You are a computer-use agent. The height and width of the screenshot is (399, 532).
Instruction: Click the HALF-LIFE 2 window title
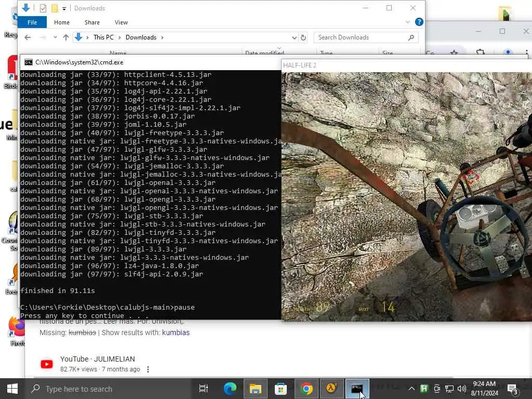pyautogui.click(x=300, y=65)
